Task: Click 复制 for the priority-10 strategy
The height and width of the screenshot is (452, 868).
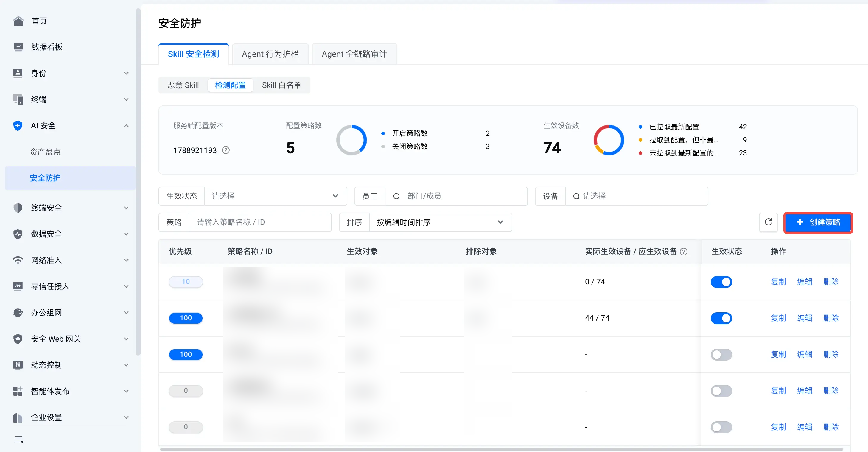Action: coord(778,282)
